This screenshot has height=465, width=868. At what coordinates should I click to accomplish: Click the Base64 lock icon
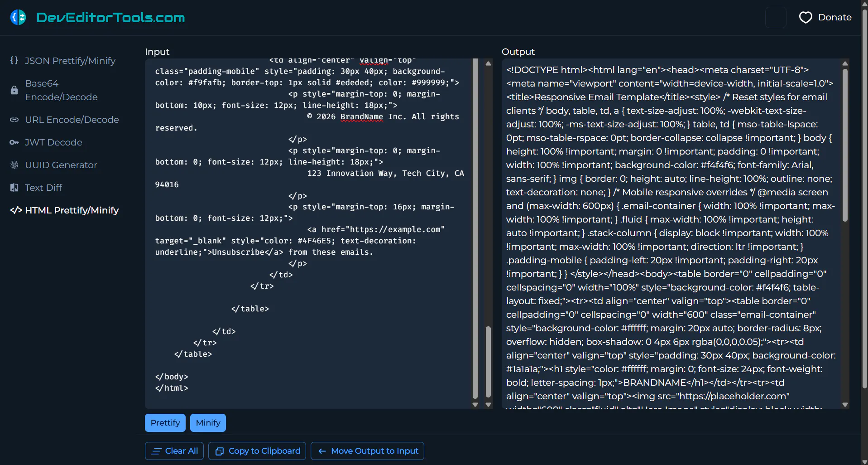[14, 90]
